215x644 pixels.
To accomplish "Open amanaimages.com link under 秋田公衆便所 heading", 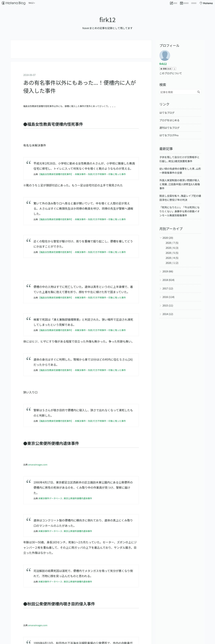I will [x=38, y=625].
